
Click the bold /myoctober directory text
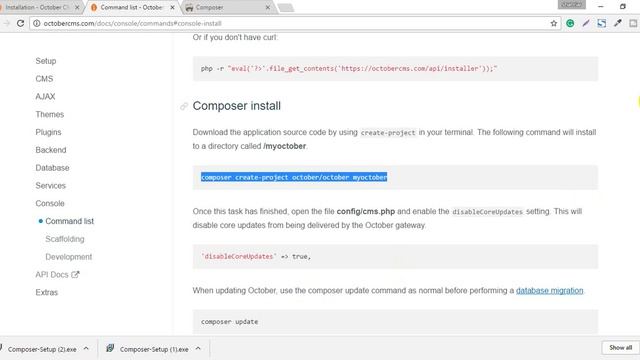284,146
